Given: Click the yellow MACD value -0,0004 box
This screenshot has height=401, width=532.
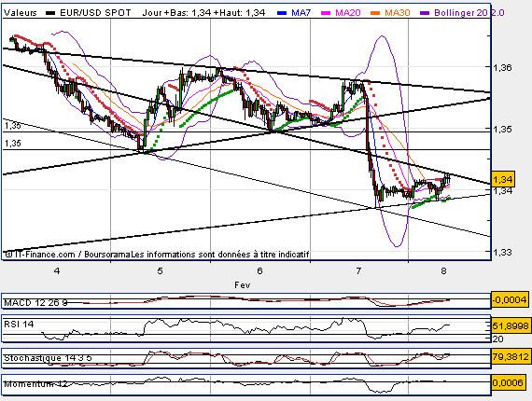Looking at the screenshot, I should [x=510, y=300].
